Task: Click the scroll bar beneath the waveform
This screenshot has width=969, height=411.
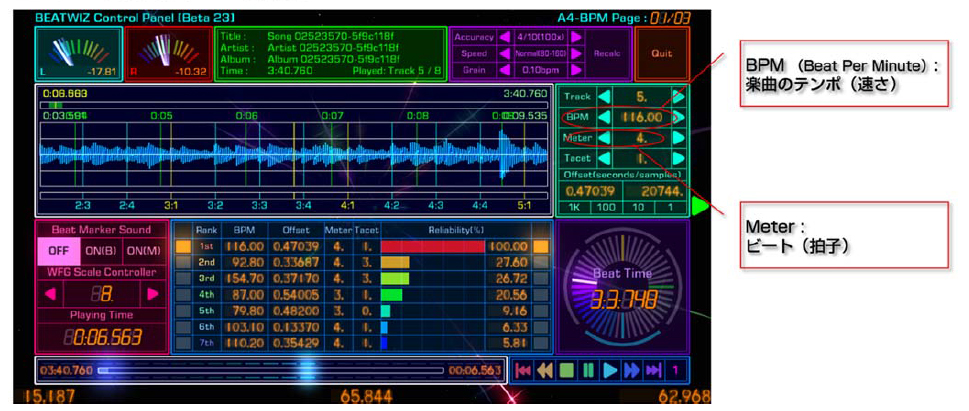Action: click(294, 195)
